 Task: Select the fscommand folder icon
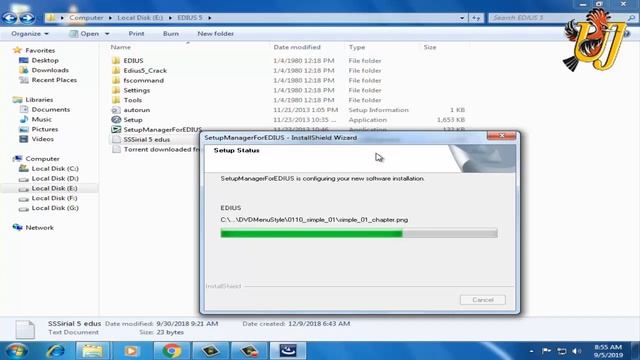[116, 80]
